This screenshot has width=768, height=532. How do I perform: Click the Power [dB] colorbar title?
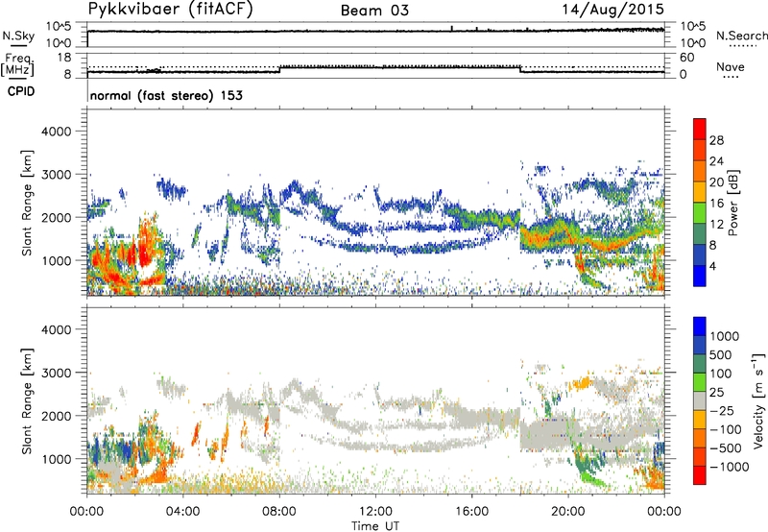tap(732, 203)
